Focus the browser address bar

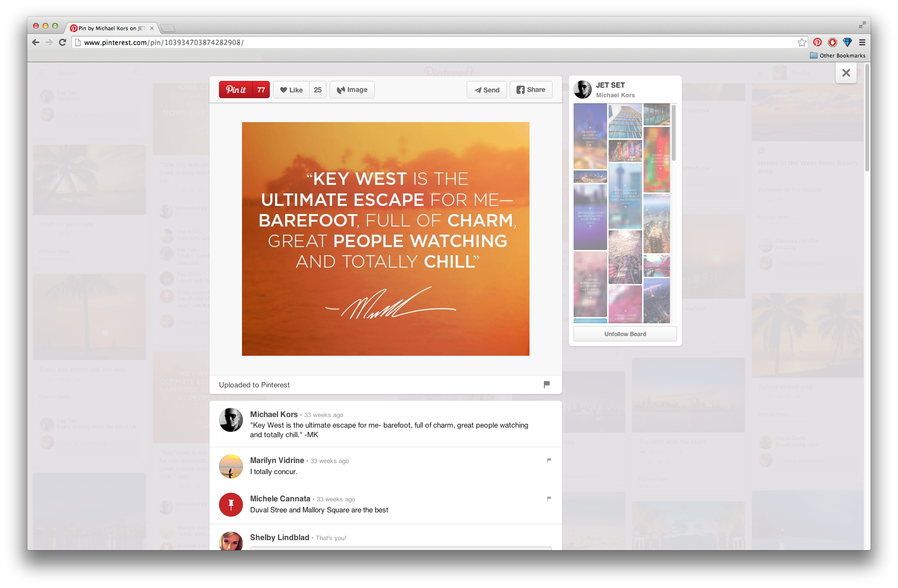439,42
